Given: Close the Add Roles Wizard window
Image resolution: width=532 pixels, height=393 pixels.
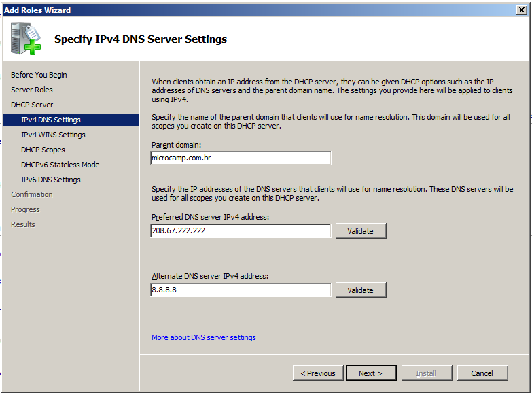Looking at the screenshot, I should point(522,10).
